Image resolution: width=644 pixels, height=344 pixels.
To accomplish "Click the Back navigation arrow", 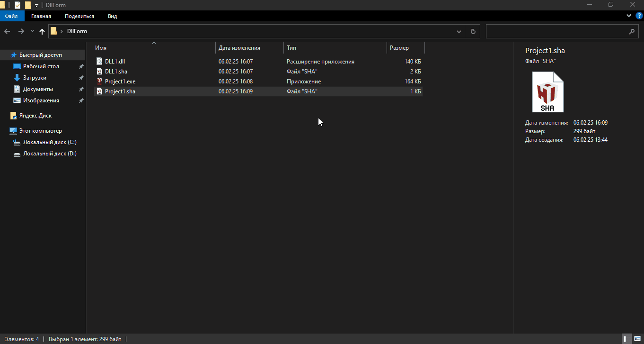I will [7, 31].
